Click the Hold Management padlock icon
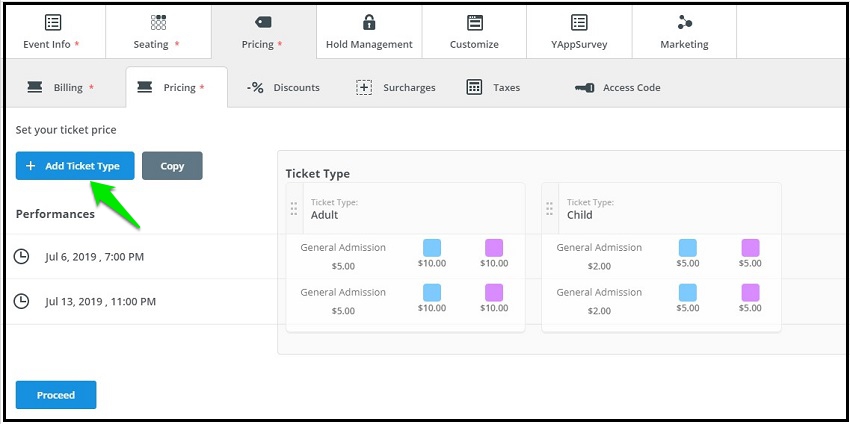The height and width of the screenshot is (424, 850). tap(369, 22)
